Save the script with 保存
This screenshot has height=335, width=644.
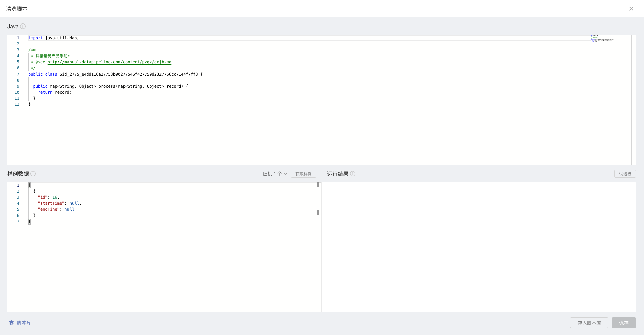pos(624,323)
